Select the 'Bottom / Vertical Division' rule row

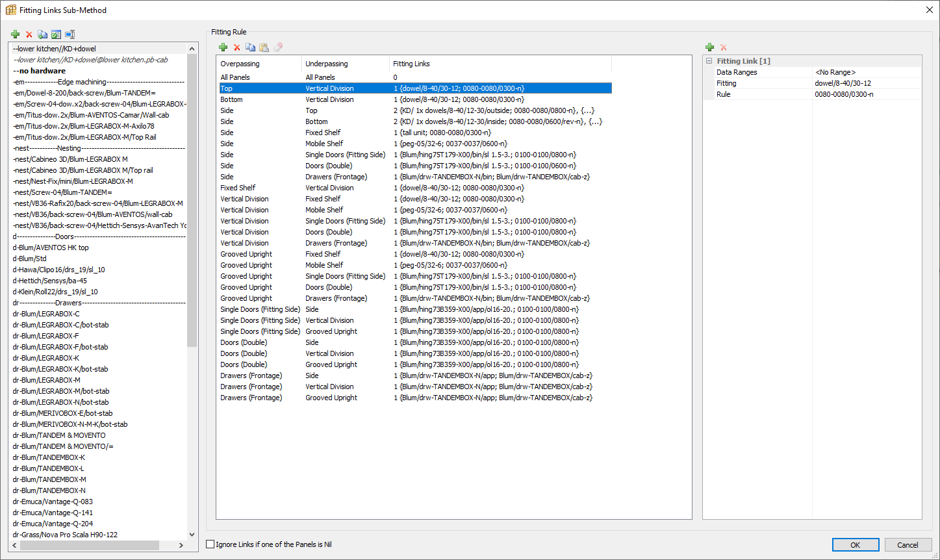coord(414,99)
